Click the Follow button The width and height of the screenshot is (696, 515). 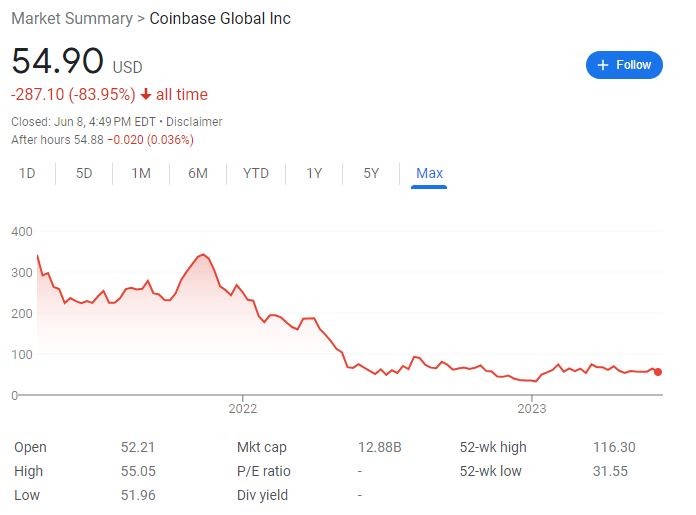[624, 65]
